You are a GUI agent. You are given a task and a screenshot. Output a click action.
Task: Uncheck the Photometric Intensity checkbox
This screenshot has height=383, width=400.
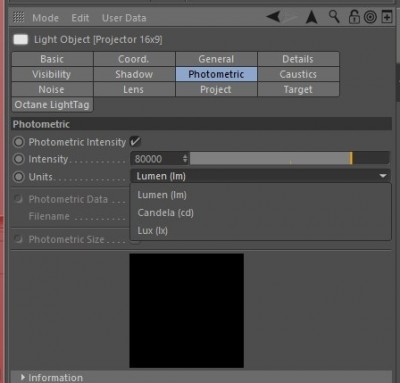[x=135, y=142]
